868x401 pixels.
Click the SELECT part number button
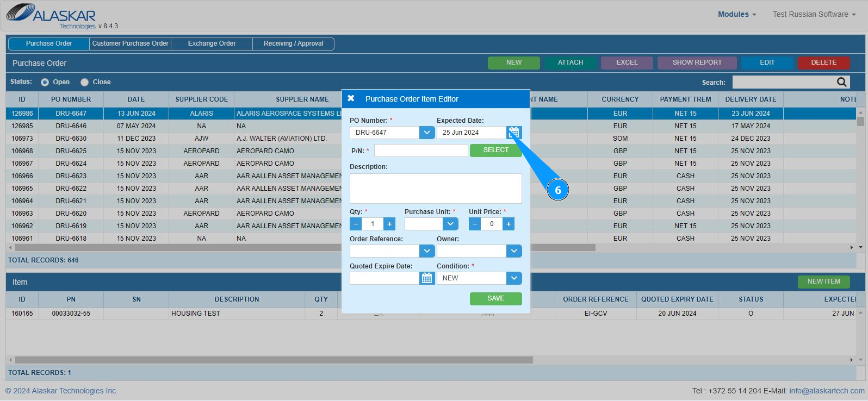tap(496, 150)
